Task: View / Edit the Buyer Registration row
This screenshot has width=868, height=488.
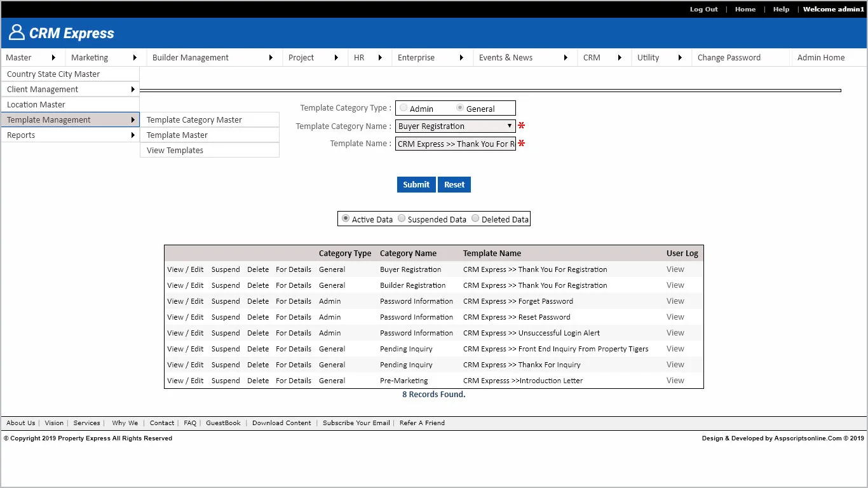Action: 186,269
